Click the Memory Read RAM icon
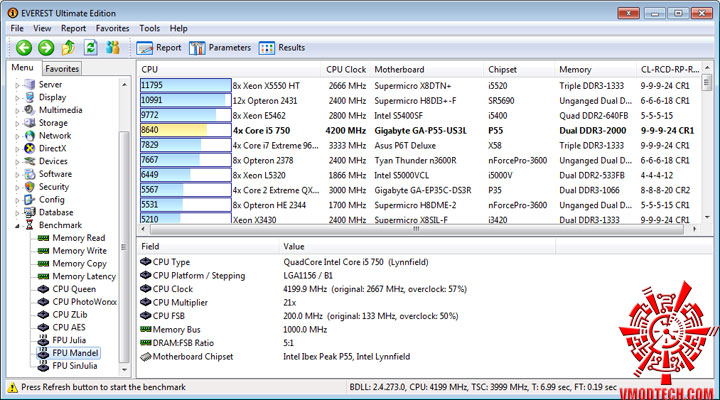 coord(43,238)
